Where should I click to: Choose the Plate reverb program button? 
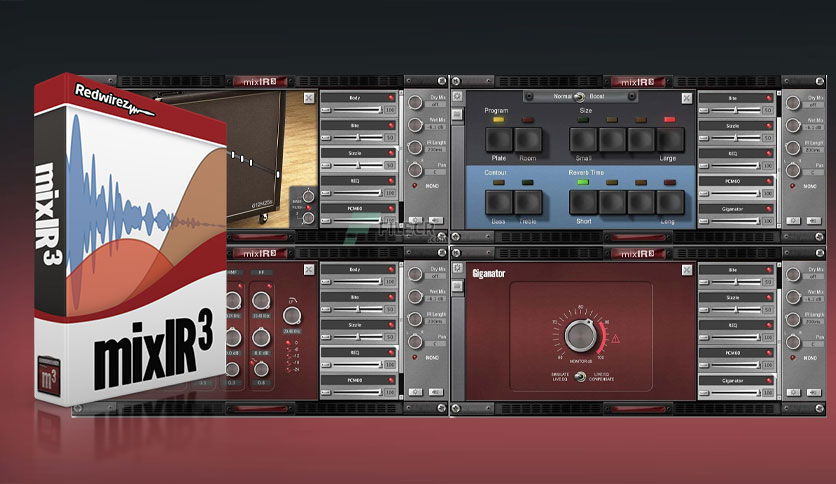pyautogui.click(x=499, y=140)
